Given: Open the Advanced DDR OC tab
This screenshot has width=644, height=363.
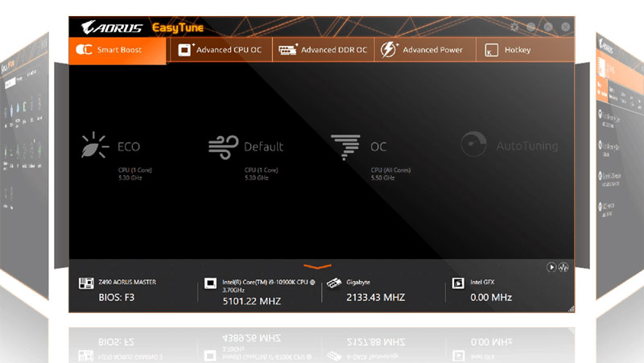Looking at the screenshot, I should coord(324,50).
